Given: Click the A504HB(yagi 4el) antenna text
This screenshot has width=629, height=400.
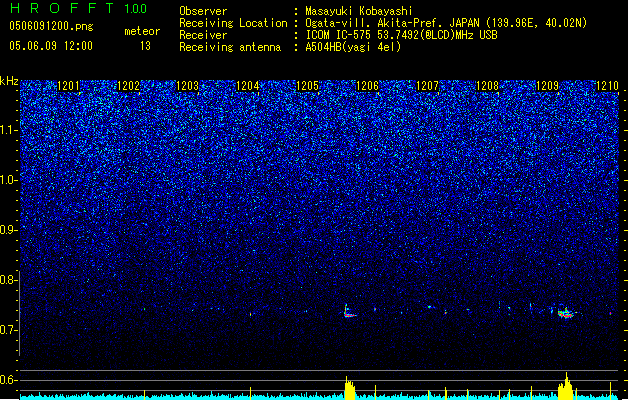Looking at the screenshot, I should 353,47.
